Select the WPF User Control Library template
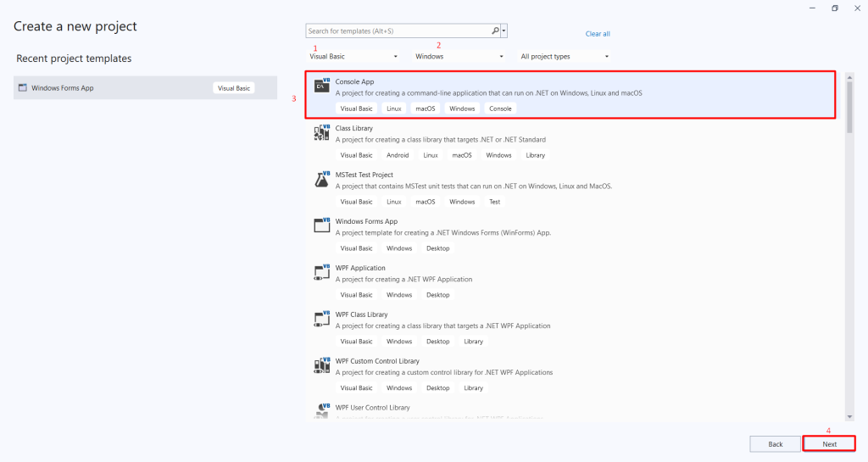Image resolution: width=868 pixels, height=462 pixels. point(570,412)
